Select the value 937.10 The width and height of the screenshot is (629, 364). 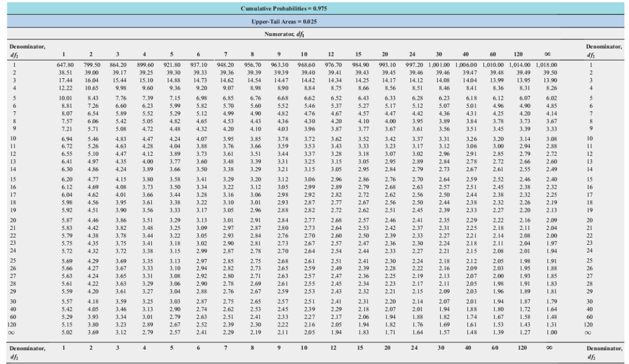199,65
